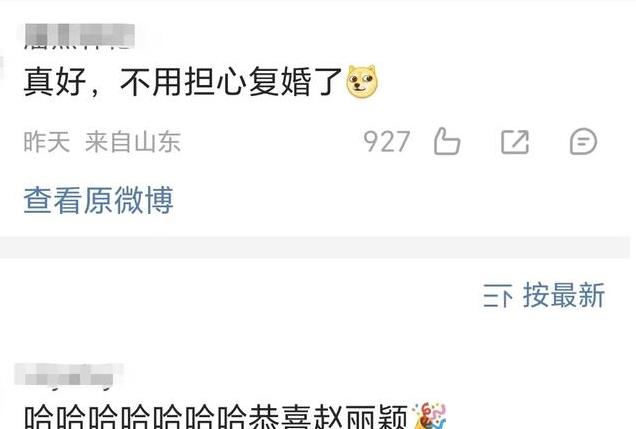Tap the 昨天 timestamp
This screenshot has height=429, width=636.
point(47,142)
